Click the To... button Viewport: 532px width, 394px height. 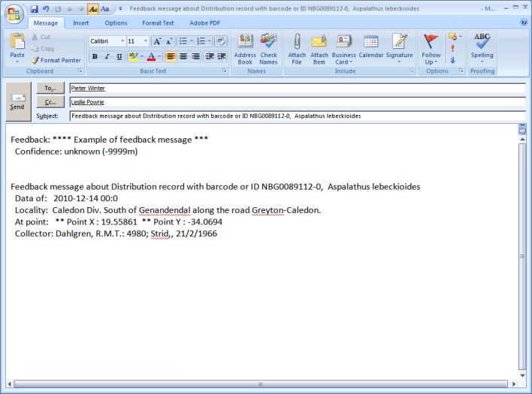pyautogui.click(x=50, y=88)
